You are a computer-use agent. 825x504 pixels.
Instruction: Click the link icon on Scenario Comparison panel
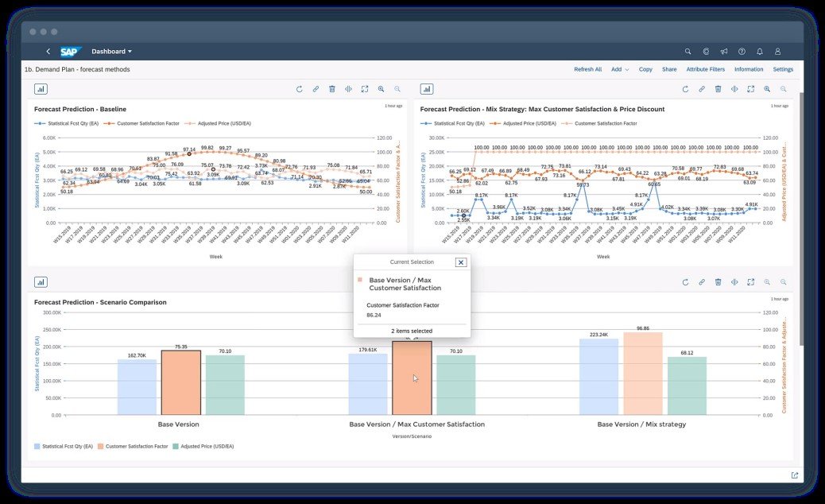coord(702,281)
